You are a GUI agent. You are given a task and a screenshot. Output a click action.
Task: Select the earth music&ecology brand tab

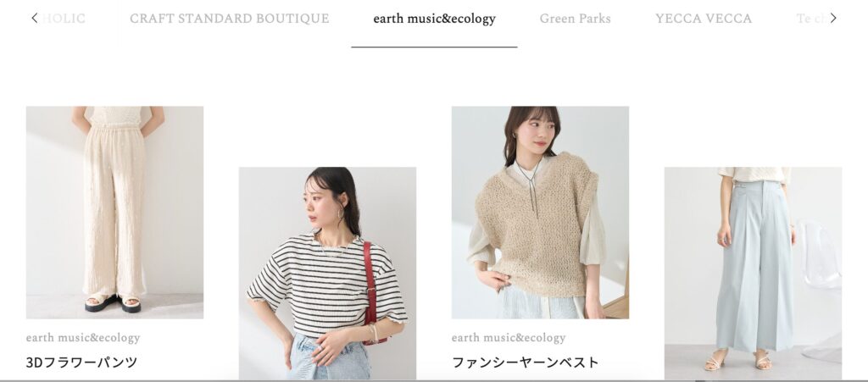(434, 19)
